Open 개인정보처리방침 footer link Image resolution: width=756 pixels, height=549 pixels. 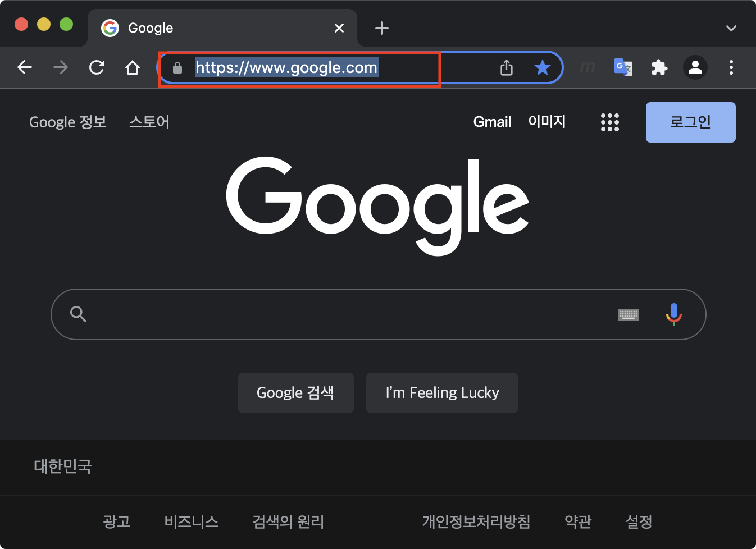(x=476, y=521)
